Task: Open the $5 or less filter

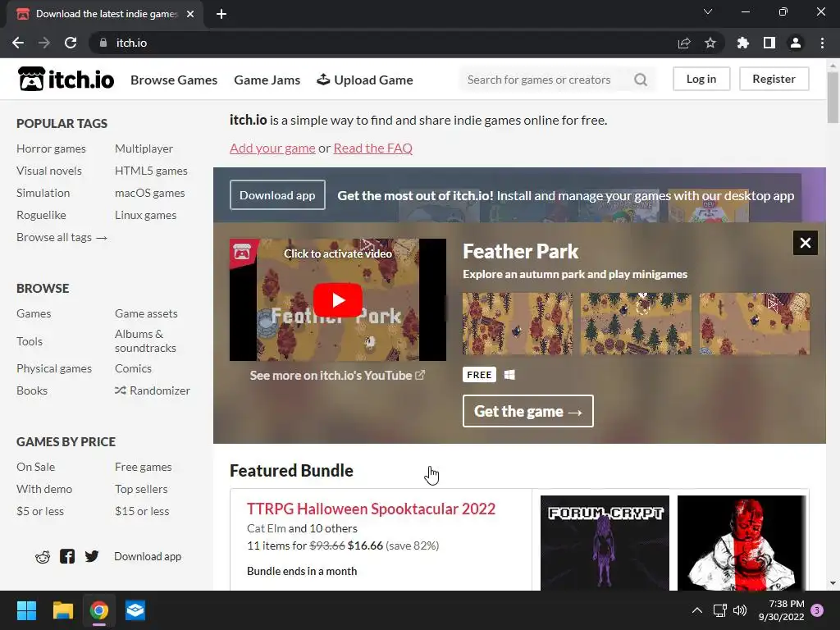Action: [x=40, y=511]
